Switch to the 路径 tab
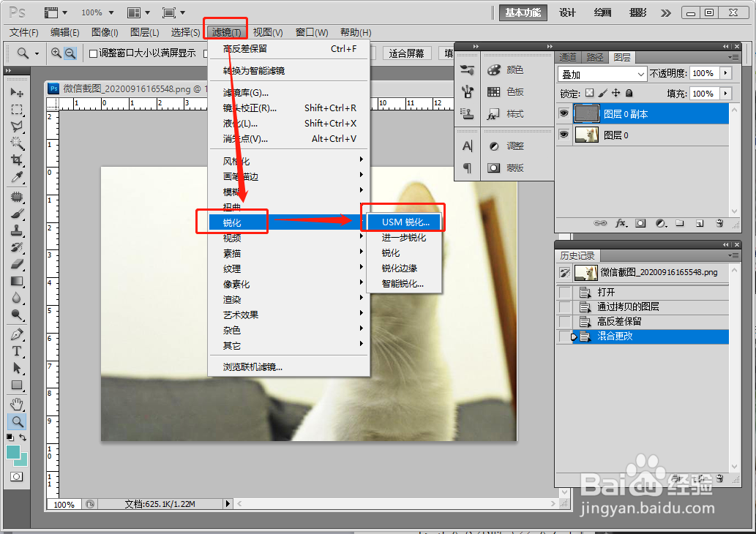 [x=595, y=57]
